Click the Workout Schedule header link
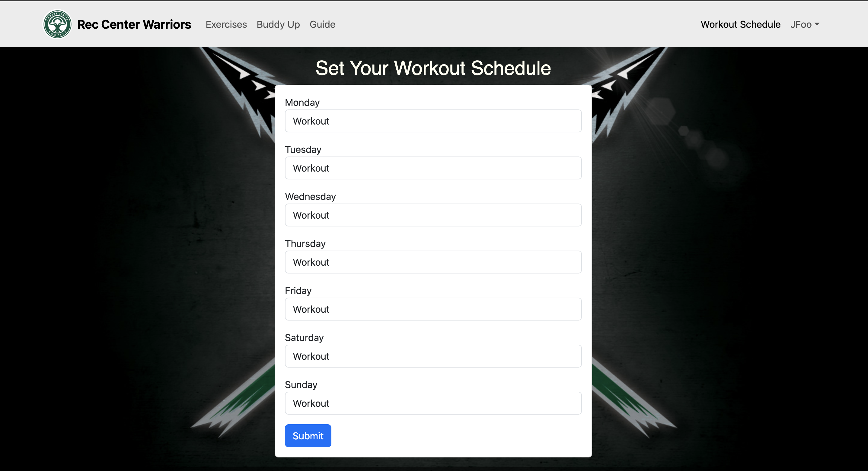Image resolution: width=868 pixels, height=471 pixels. tap(741, 24)
